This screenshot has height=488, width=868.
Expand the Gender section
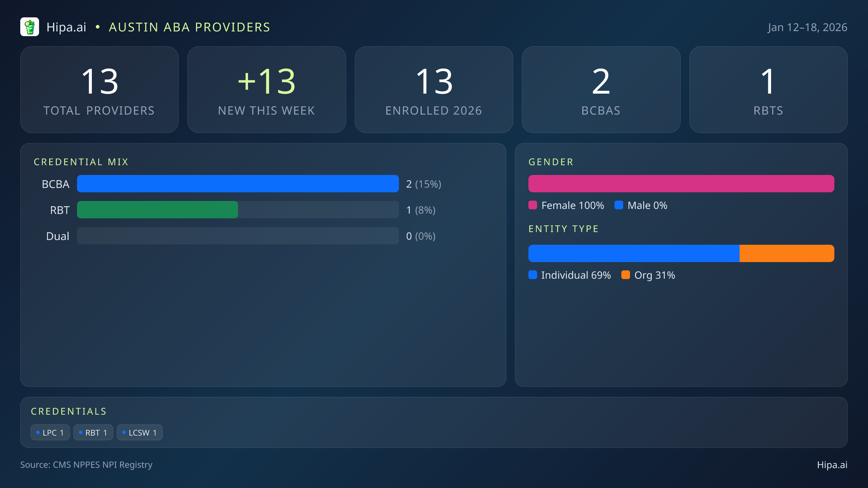point(551,162)
